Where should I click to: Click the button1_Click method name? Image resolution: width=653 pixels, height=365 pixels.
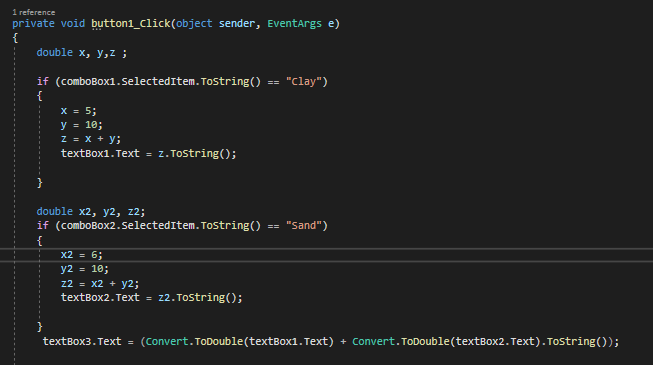[x=131, y=24]
